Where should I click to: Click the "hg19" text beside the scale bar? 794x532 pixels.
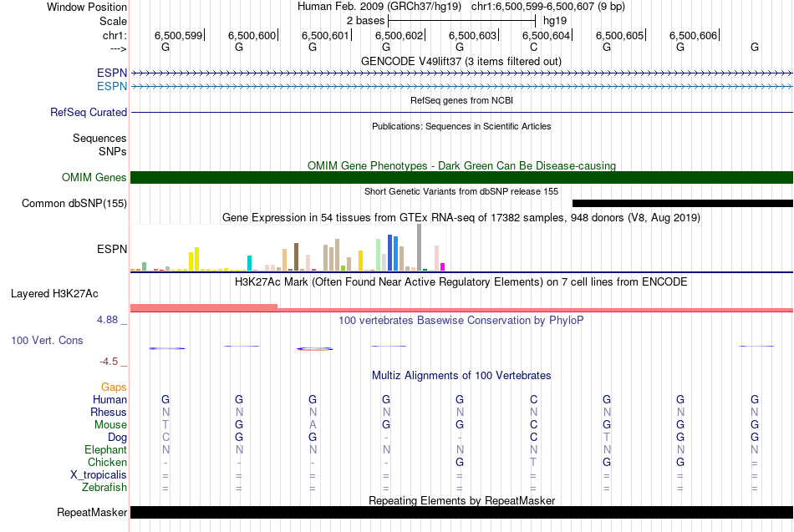(555, 21)
